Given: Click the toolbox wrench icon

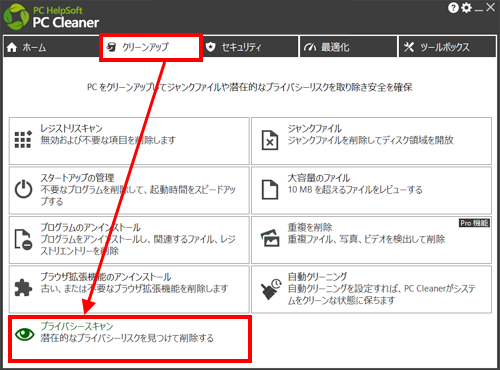Looking at the screenshot, I should pyautogui.click(x=409, y=47).
